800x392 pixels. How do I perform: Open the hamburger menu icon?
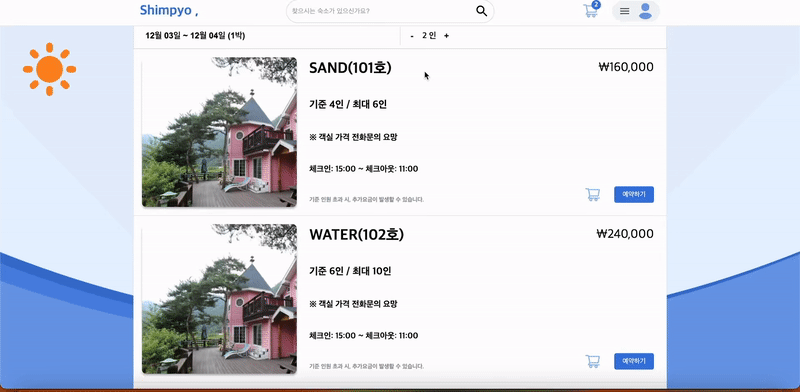pos(624,11)
